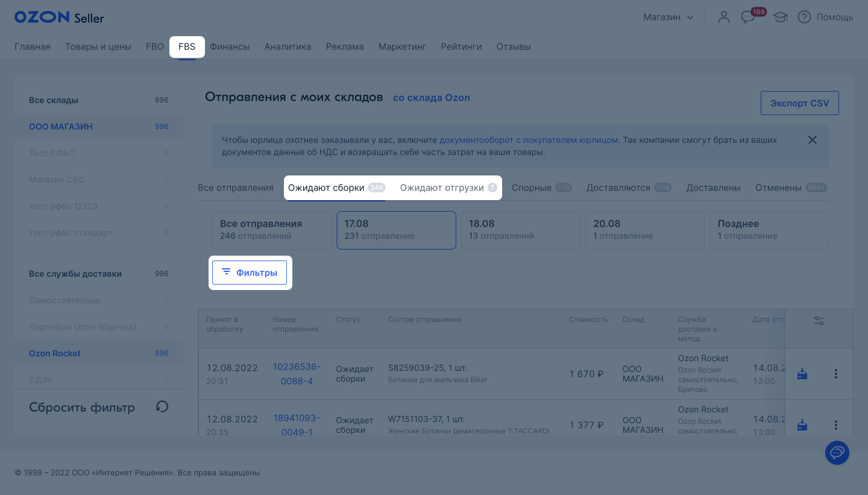
Task: Open the user profile icon
Action: tap(723, 17)
